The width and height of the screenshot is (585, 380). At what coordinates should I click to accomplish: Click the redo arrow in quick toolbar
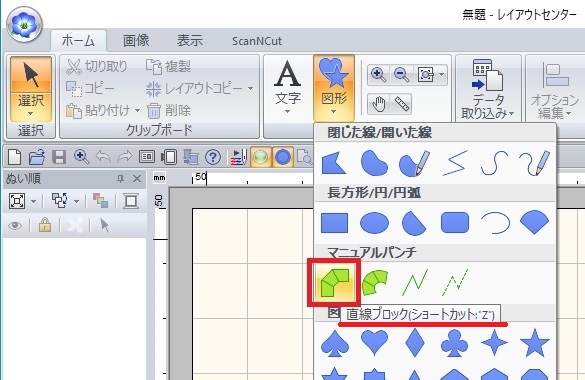(125, 157)
